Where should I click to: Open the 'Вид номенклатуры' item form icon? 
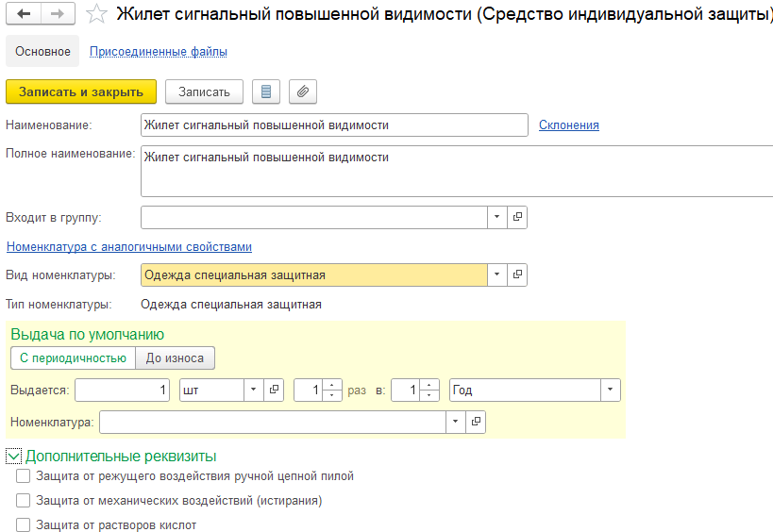point(517,274)
